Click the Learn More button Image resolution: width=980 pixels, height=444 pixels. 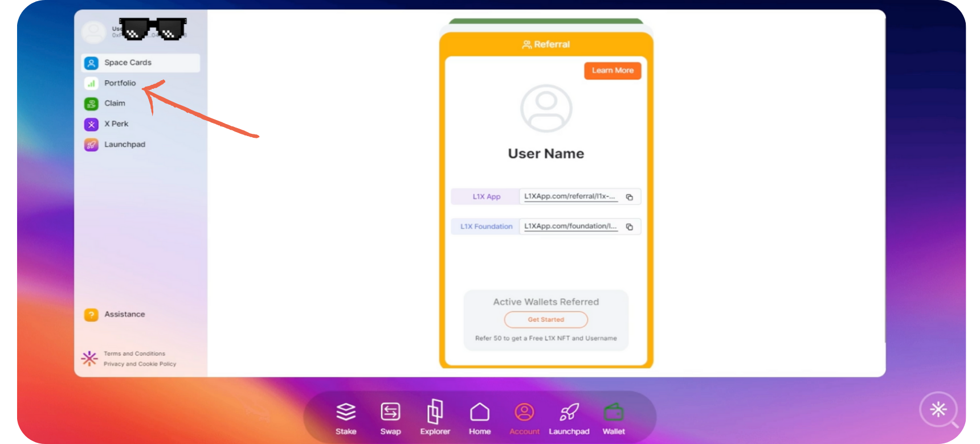click(612, 71)
